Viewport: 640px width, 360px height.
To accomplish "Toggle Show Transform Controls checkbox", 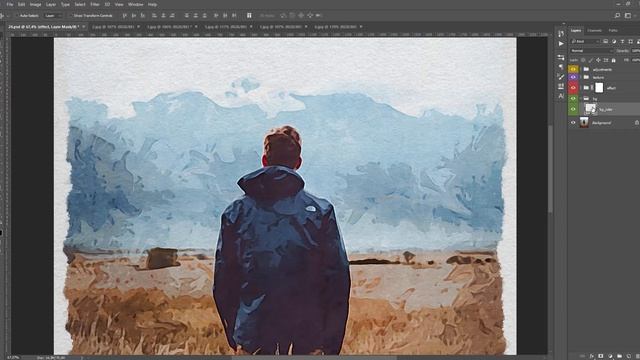I will click(x=71, y=16).
